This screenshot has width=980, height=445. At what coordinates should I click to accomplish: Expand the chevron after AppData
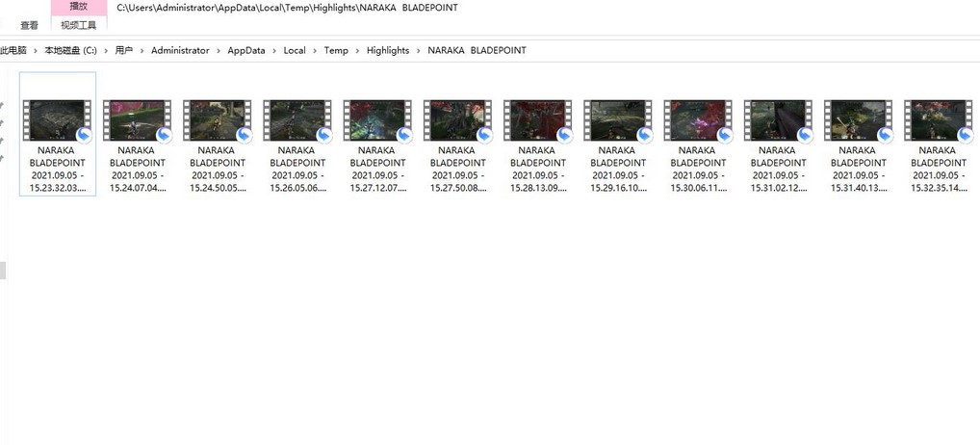(274, 51)
